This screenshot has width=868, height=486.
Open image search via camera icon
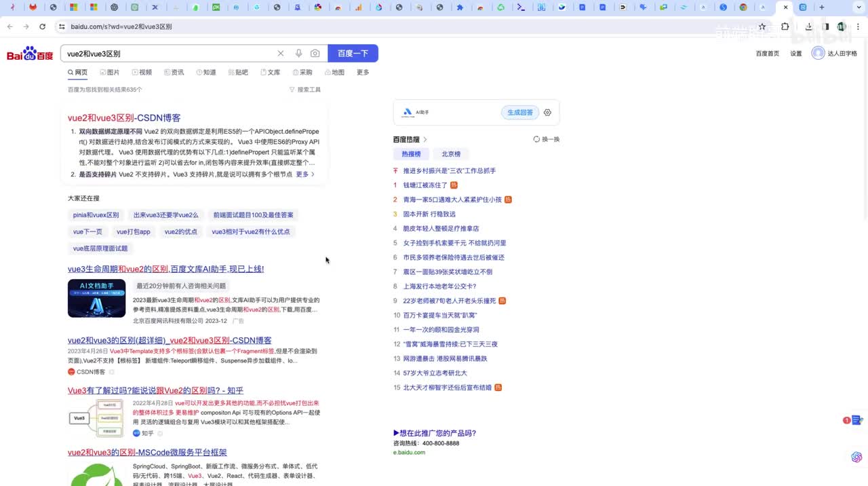point(315,54)
